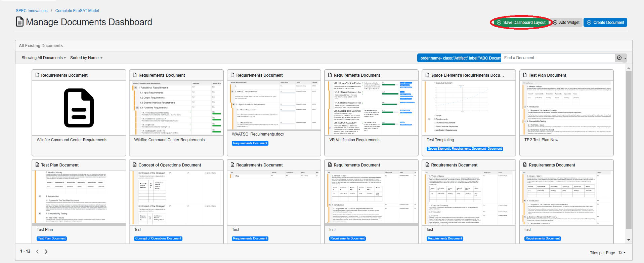Click the large document placeholder icon
The height and width of the screenshot is (263, 644).
(x=79, y=108)
